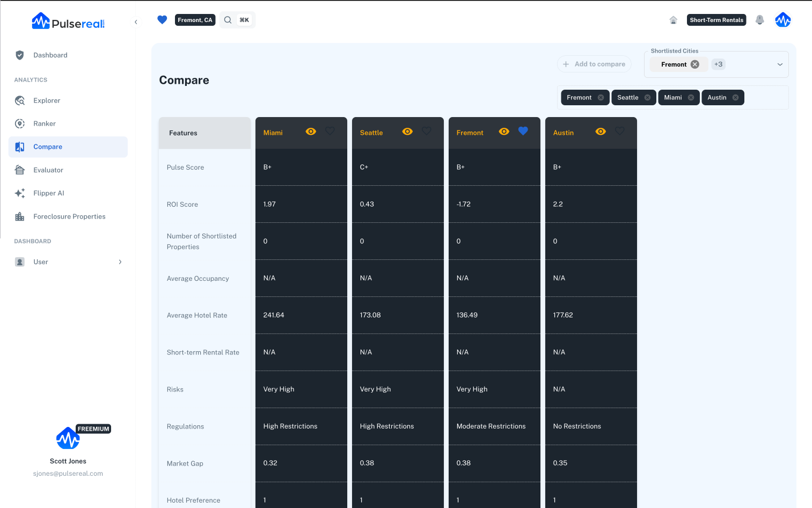Click the large Pulsereal avatar above Scott Jones
This screenshot has width=812, height=508.
click(68, 439)
